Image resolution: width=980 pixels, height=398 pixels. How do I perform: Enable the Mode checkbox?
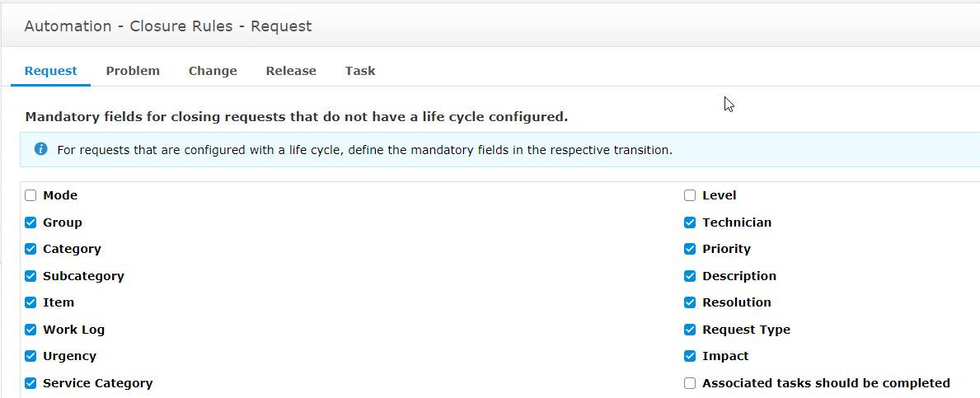(x=30, y=195)
